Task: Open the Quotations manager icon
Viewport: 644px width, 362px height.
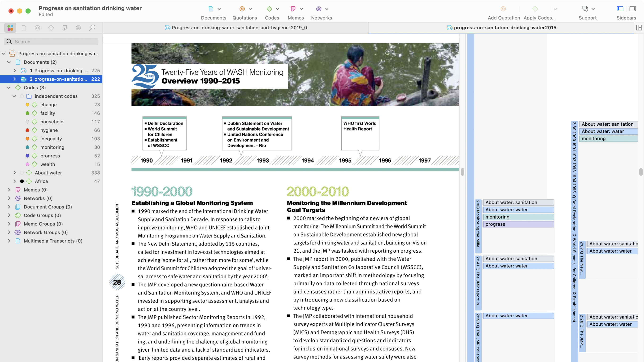Action: pyautogui.click(x=242, y=9)
